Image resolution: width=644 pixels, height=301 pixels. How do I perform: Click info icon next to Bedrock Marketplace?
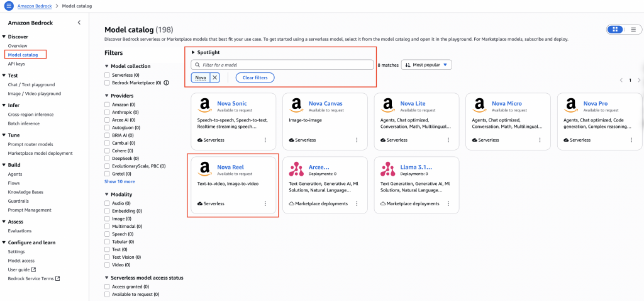[166, 83]
